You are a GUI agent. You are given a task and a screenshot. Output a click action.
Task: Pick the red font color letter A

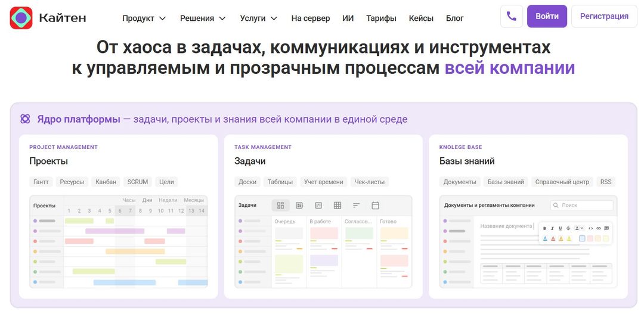click(553, 238)
